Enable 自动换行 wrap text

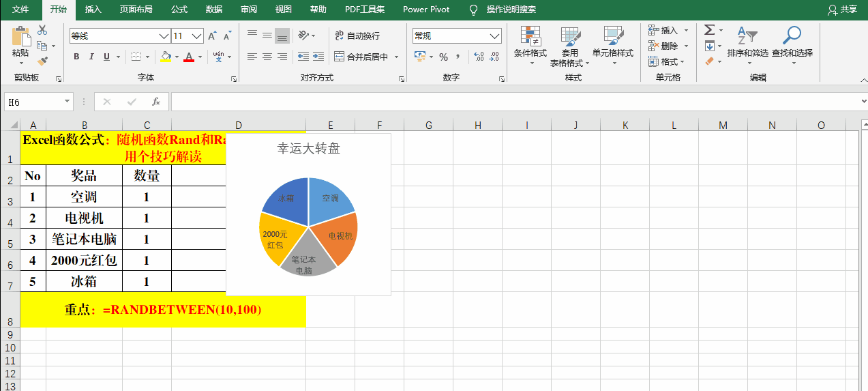357,35
